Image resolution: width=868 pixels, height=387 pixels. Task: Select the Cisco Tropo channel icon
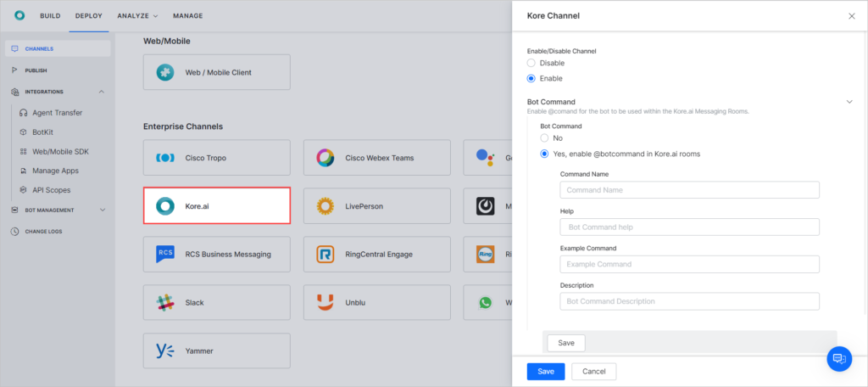(x=165, y=158)
